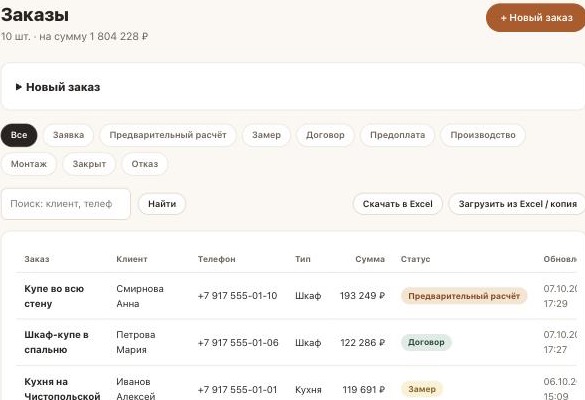
Task: Click the Замер status badge in table
Action: 422,389
